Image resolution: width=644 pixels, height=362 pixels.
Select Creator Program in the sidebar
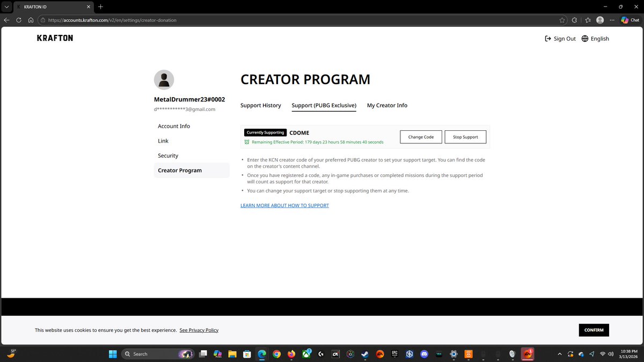[192, 171]
